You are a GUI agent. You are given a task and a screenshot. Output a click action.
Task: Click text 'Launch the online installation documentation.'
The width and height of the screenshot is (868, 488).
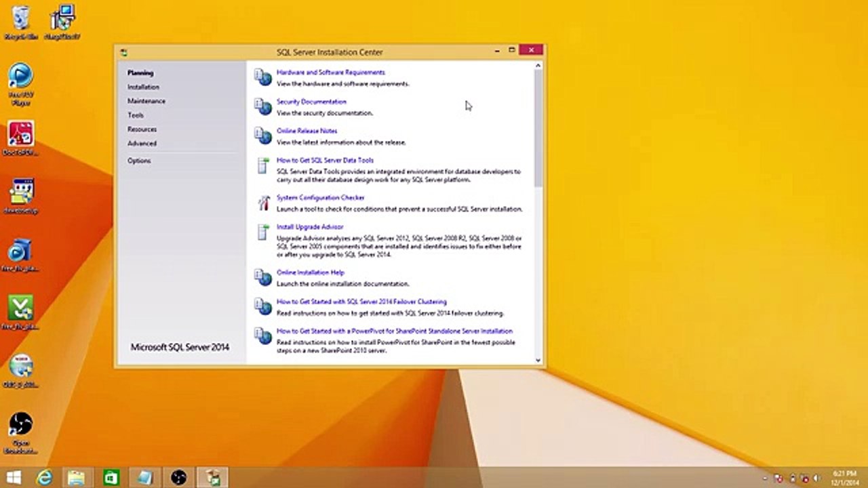[x=342, y=284]
